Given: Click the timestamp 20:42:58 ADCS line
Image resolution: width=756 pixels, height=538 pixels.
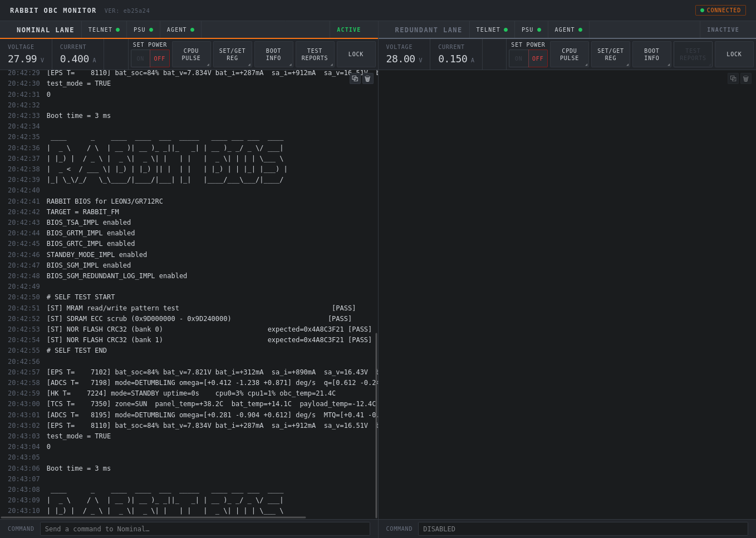Looking at the screenshot, I should pyautogui.click(x=212, y=383).
